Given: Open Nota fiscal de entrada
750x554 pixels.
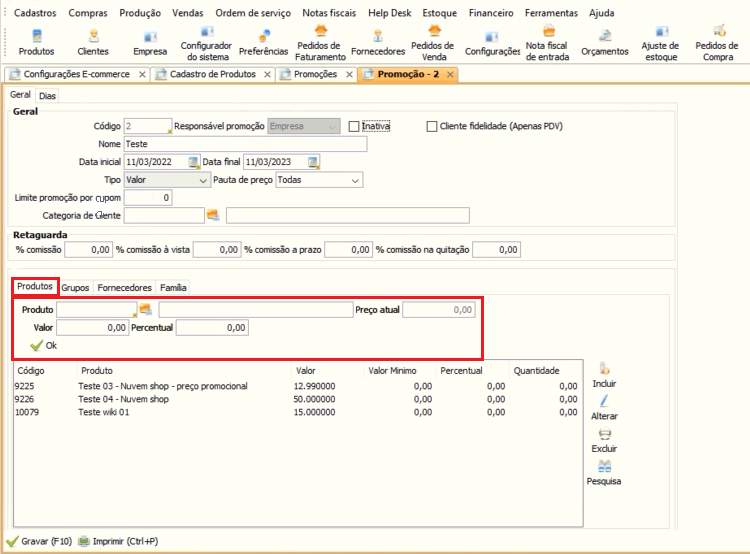Looking at the screenshot, I should [x=548, y=44].
